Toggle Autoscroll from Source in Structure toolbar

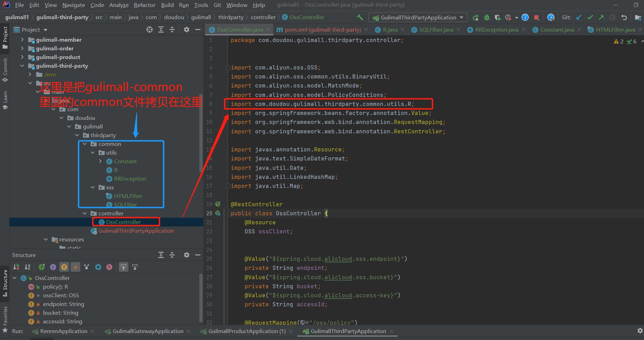click(135, 267)
